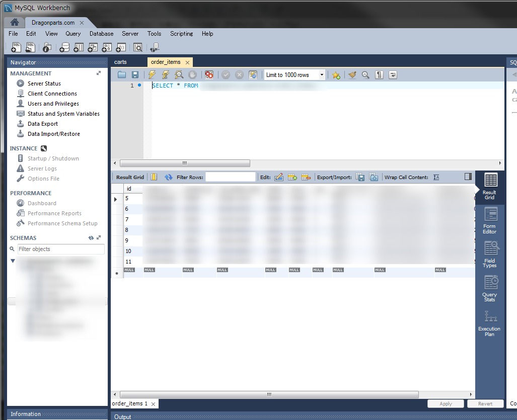Image resolution: width=517 pixels, height=420 pixels.
Task: Toggle stop-on-error script icon
Action: tap(209, 75)
